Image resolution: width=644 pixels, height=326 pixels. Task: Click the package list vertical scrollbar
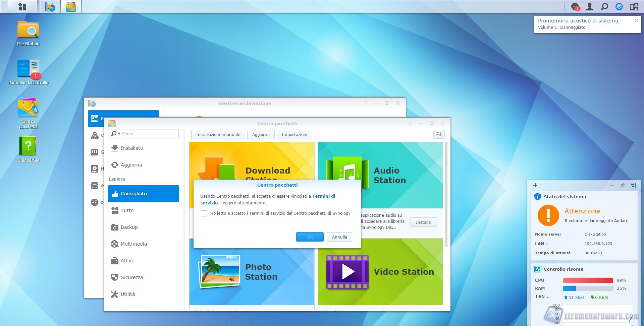point(446,194)
